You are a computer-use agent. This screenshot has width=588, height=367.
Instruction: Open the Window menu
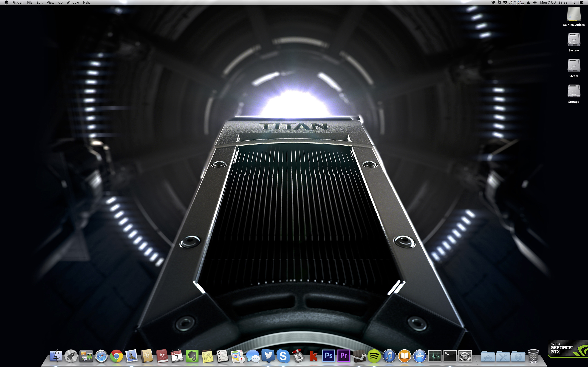(73, 3)
